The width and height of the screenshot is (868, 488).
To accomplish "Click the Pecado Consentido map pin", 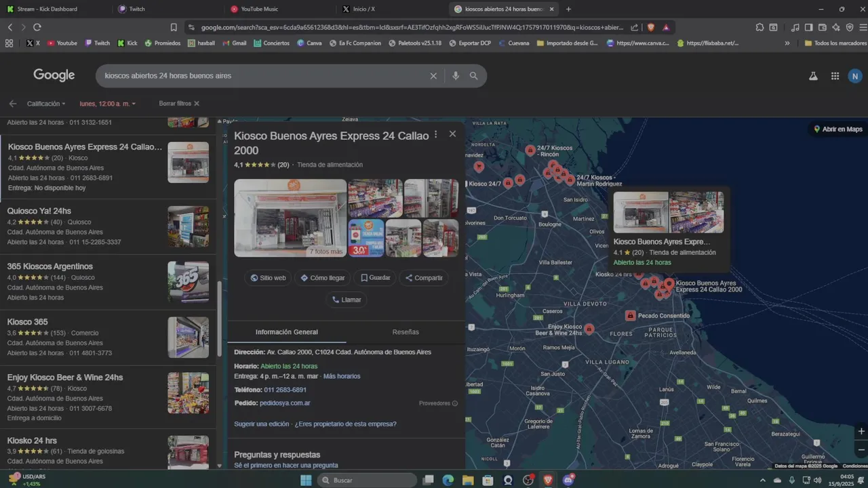I will click(631, 316).
